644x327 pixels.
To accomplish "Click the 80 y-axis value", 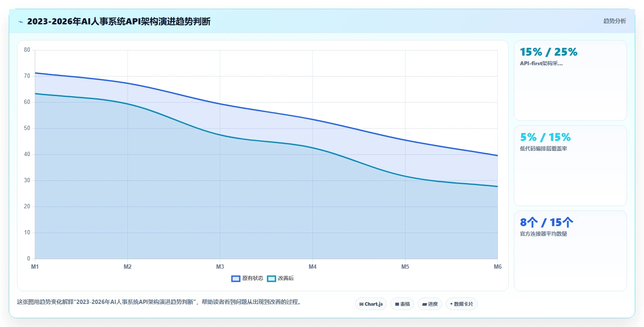I will pos(27,50).
